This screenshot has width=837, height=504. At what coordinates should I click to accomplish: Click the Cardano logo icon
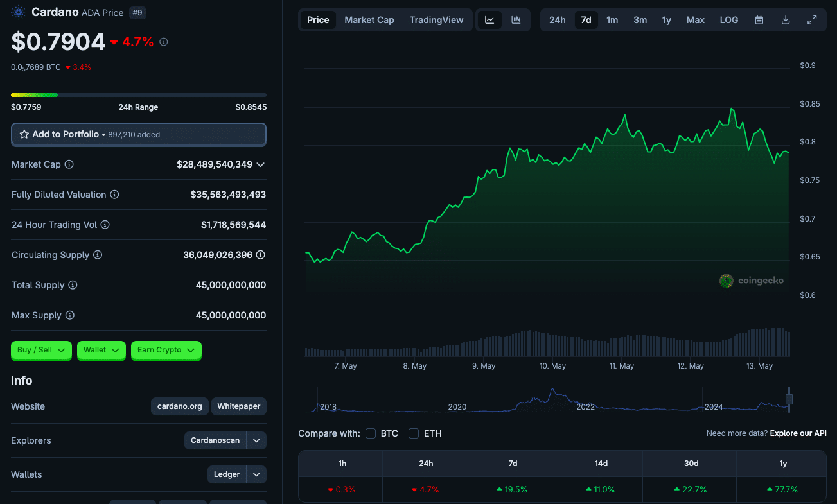18,12
